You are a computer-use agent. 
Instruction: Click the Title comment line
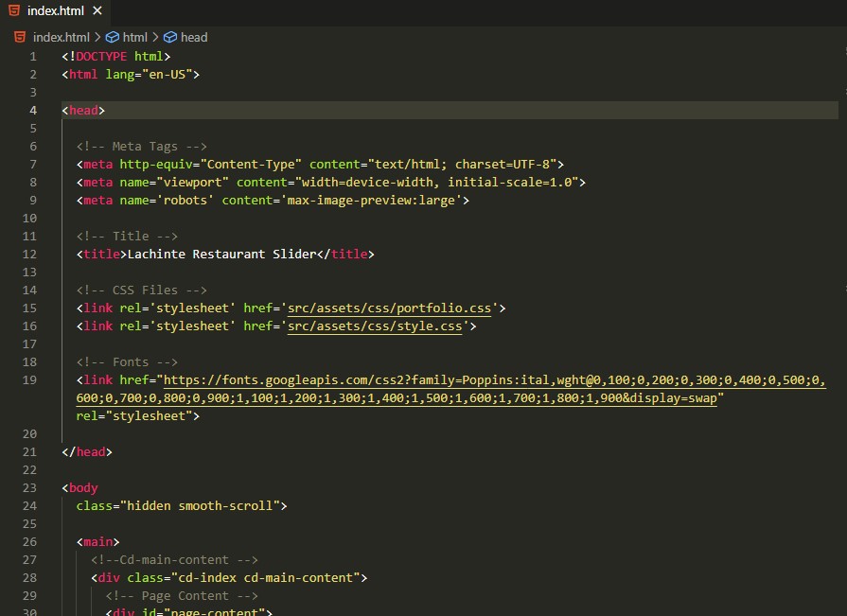tap(127, 237)
